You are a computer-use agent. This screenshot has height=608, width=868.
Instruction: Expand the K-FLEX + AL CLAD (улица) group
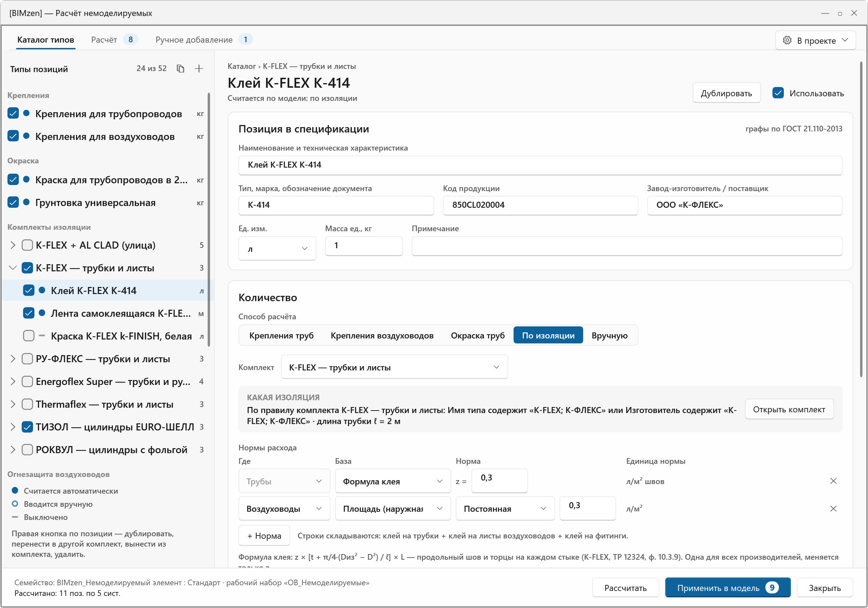(x=13, y=245)
